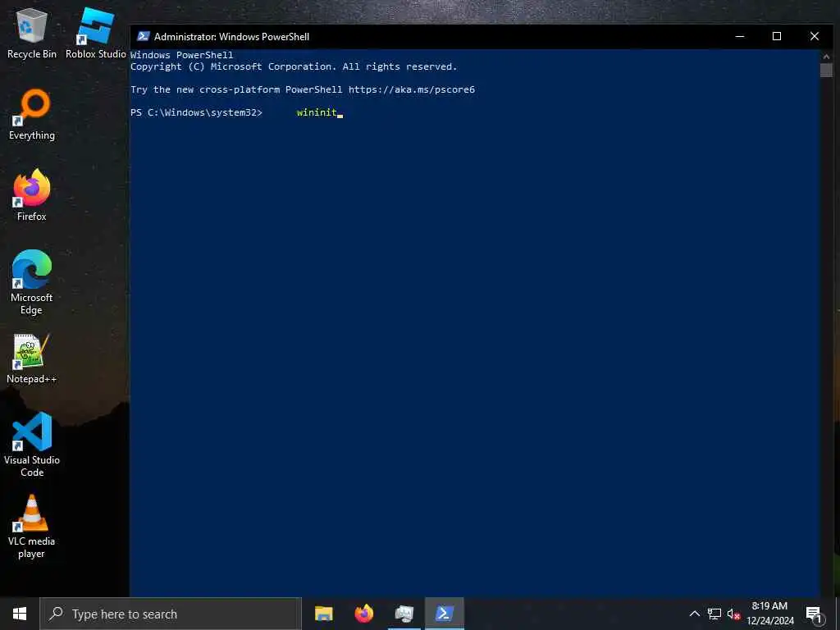Open the muted volume tray icon
Viewport: 840px width, 630px height.
pos(733,614)
